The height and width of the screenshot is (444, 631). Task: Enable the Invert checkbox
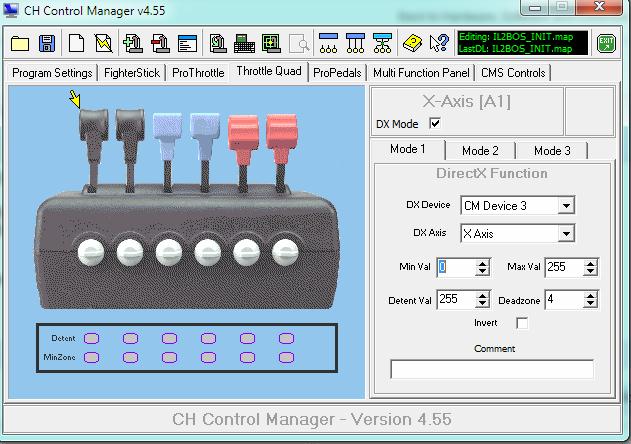point(522,323)
